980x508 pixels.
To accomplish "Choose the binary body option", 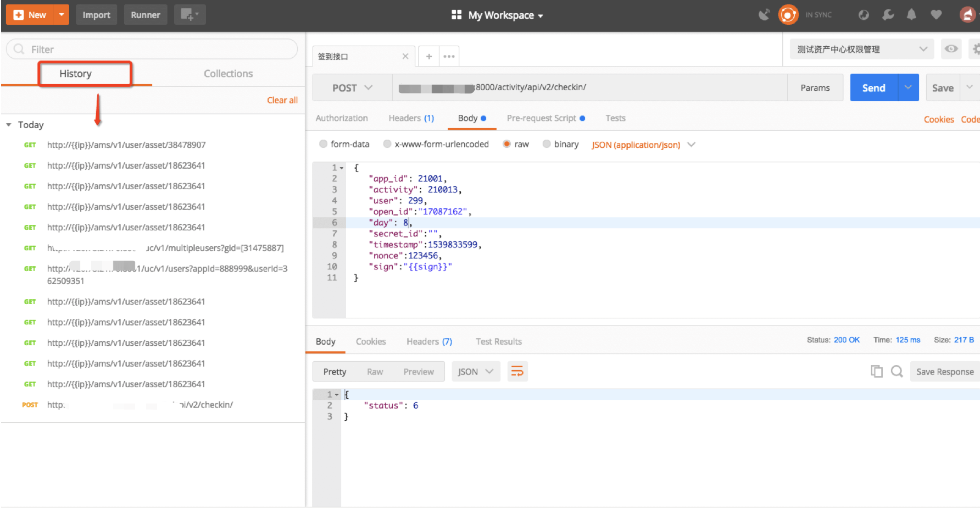I will (547, 144).
